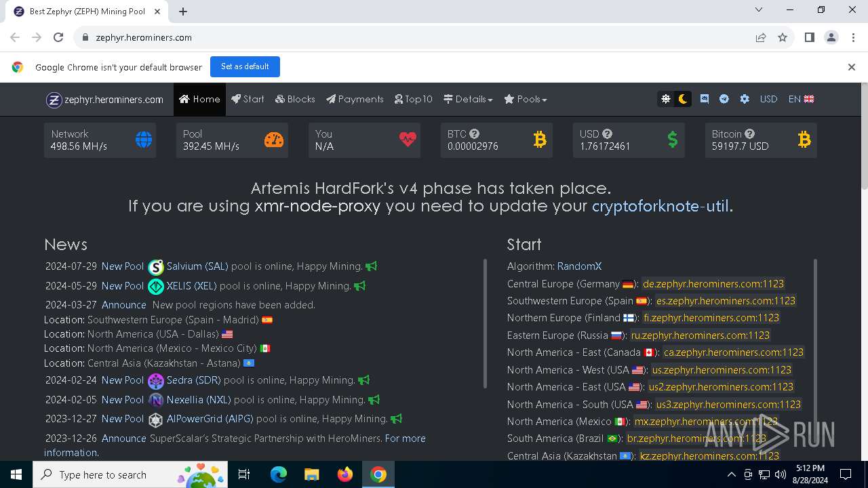The height and width of the screenshot is (488, 868).
Task: Open the Discord chat icon
Action: pyautogui.click(x=705, y=99)
